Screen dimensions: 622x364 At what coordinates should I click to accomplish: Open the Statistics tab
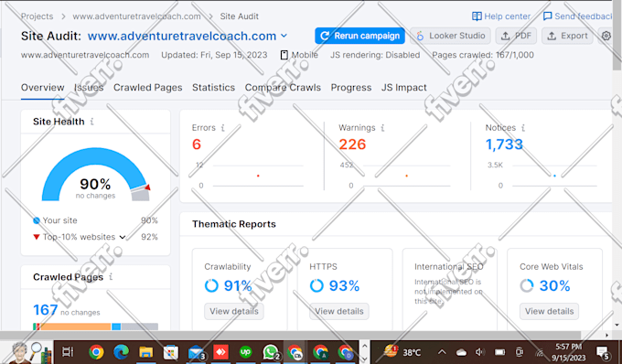pyautogui.click(x=213, y=87)
